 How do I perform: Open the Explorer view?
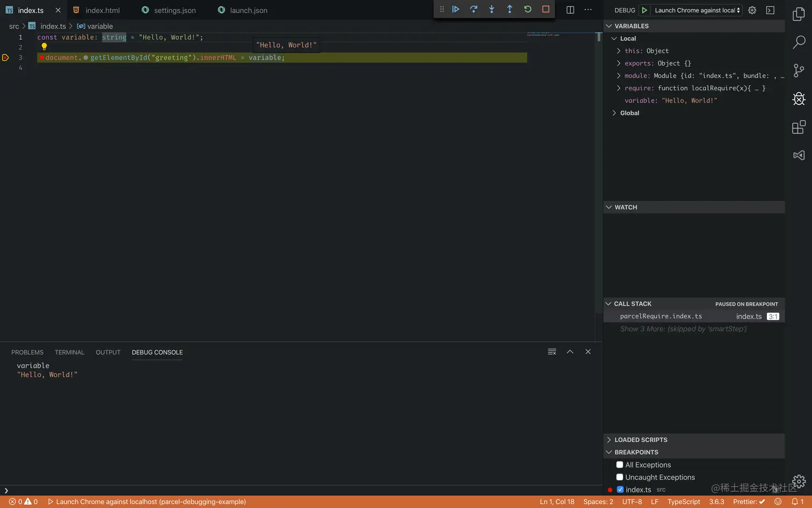(x=799, y=14)
